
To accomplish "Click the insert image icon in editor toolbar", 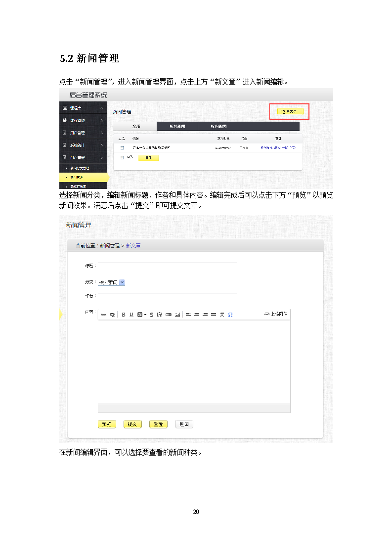I will pos(177,315).
